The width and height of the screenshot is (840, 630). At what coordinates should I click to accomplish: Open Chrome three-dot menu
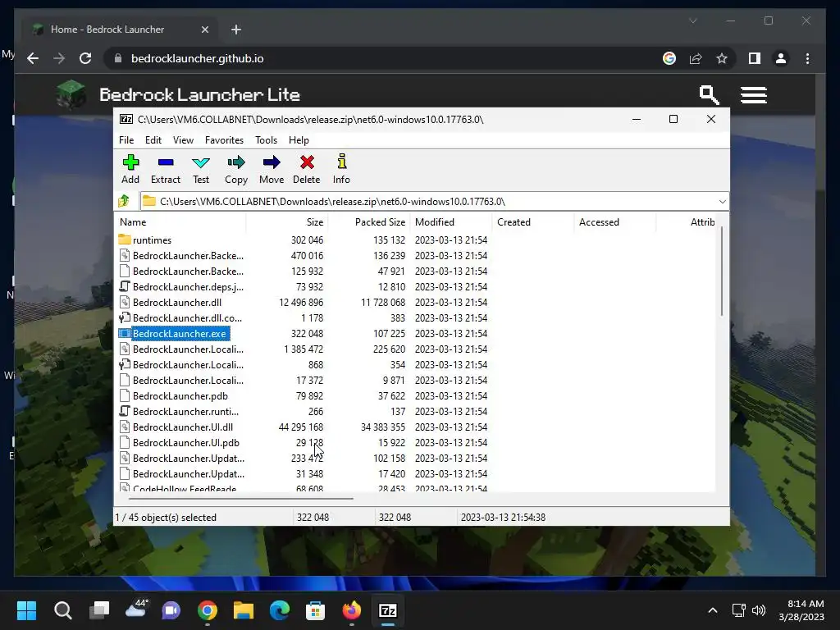(807, 58)
